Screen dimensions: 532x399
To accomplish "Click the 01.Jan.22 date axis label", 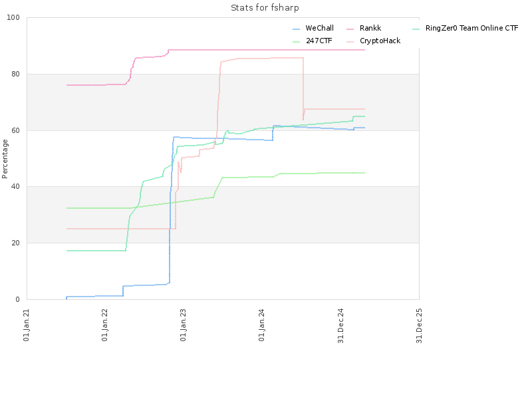I will tap(105, 325).
